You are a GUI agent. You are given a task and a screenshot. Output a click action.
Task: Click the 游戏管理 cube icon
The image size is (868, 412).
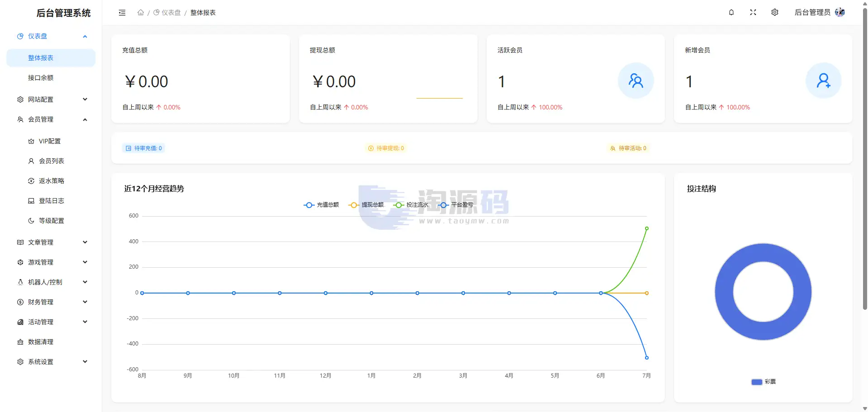[x=20, y=262]
